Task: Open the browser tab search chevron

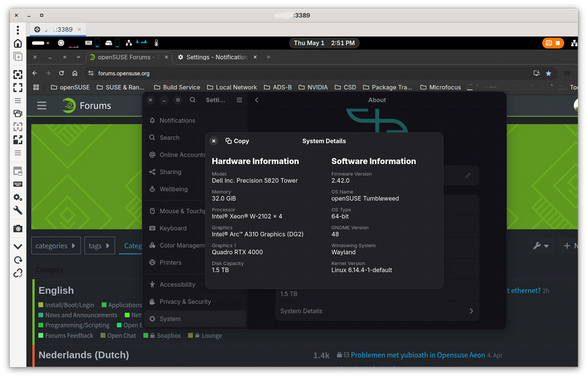Action: [x=78, y=57]
